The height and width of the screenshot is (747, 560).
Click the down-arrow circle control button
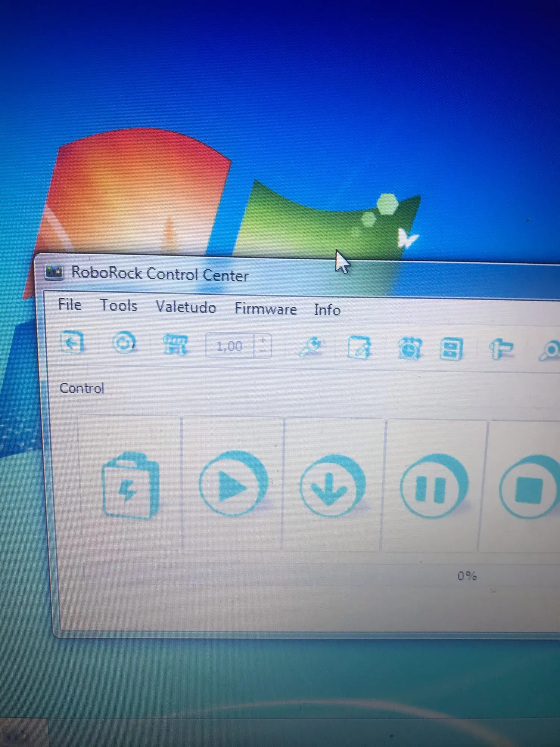tap(333, 486)
